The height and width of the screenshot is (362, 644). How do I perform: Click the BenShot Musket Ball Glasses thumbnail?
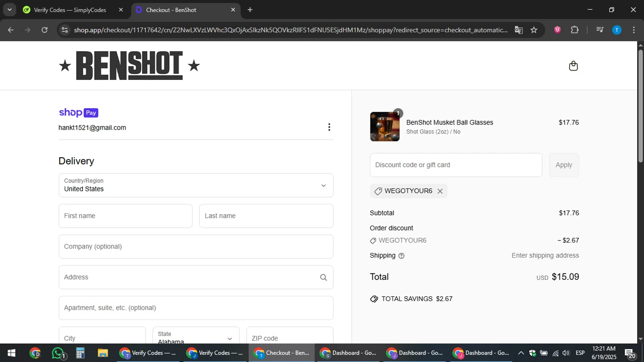(385, 127)
